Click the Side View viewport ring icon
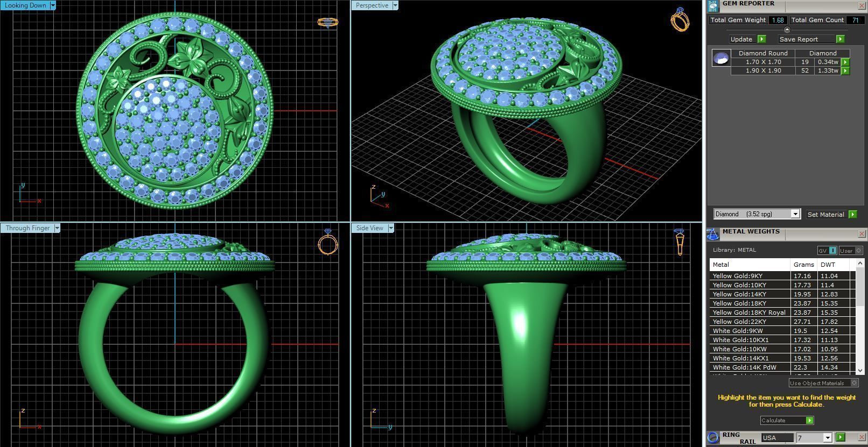Image resolution: width=868 pixels, height=447 pixels. pos(680,242)
